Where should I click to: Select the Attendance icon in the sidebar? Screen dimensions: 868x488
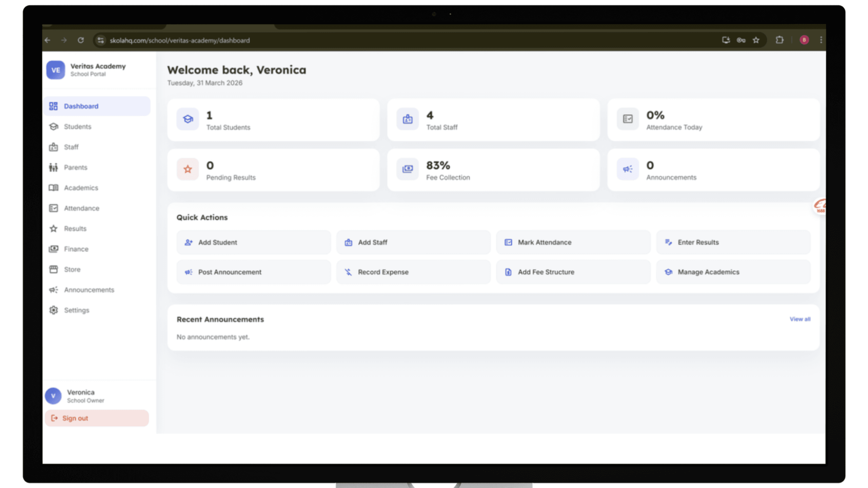pos(54,208)
